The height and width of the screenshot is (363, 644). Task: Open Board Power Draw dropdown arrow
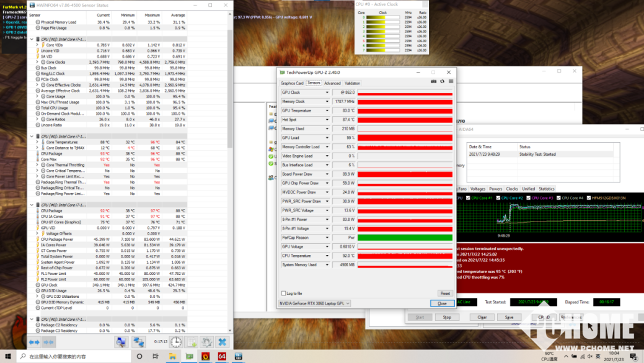pyautogui.click(x=327, y=174)
